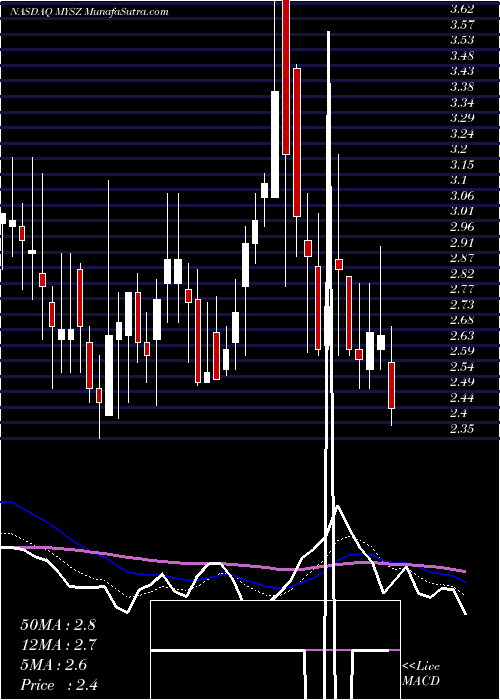Click the 2.44 price axis label
The width and height of the screenshot is (500, 700).
(x=462, y=398)
